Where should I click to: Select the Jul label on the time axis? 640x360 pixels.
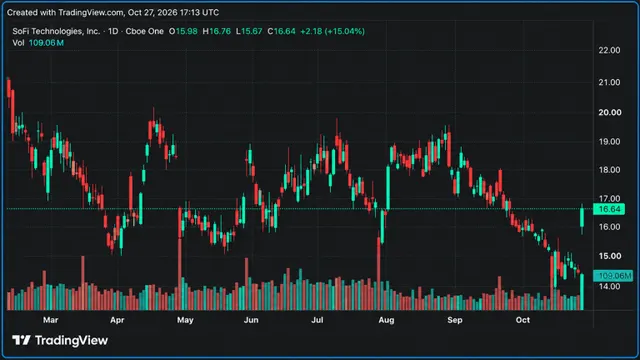[317, 320]
